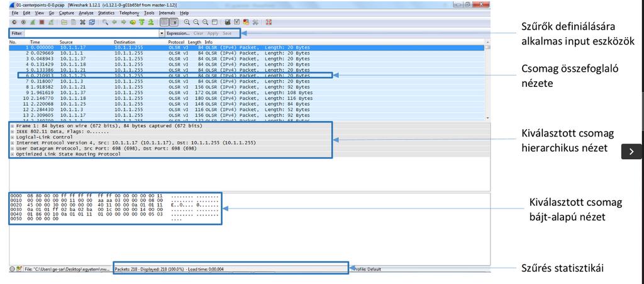
Task: Click the packet list vertical scrollbar
Action: pyautogui.click(x=487, y=80)
